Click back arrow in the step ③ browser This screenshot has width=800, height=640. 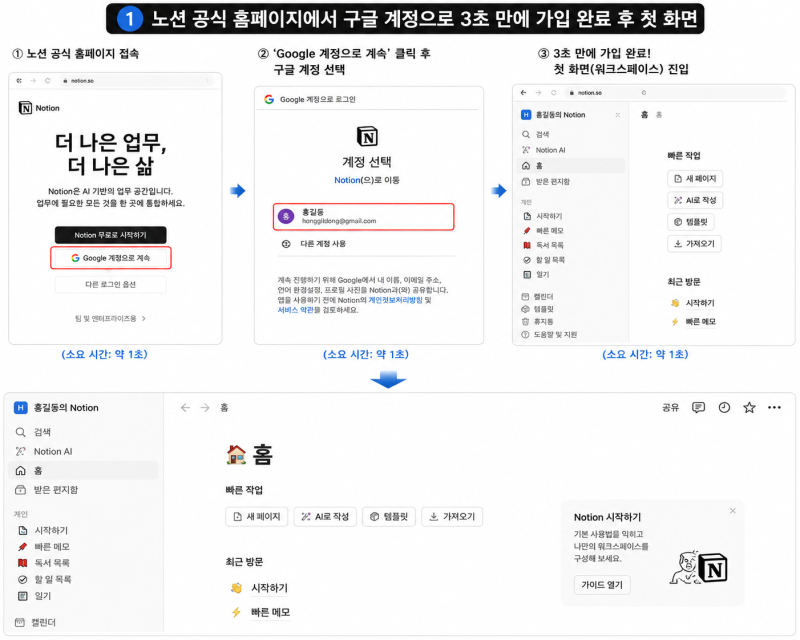point(523,92)
